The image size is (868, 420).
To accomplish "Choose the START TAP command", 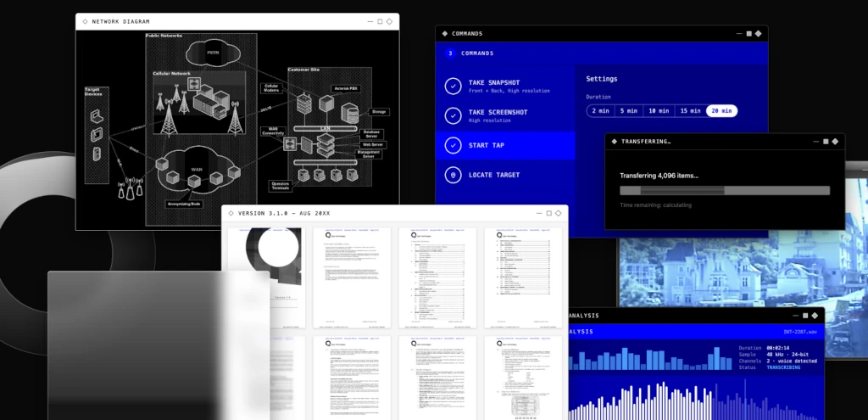I will (505, 145).
